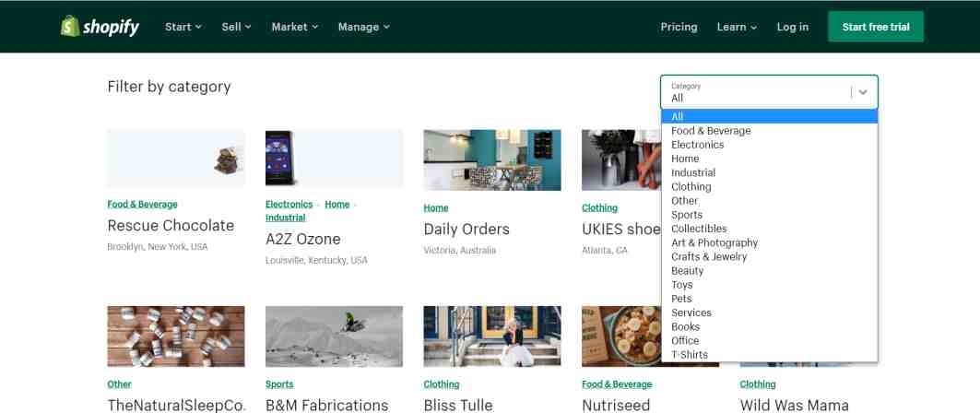
Task: Select Clothing in the category list
Action: point(770,187)
